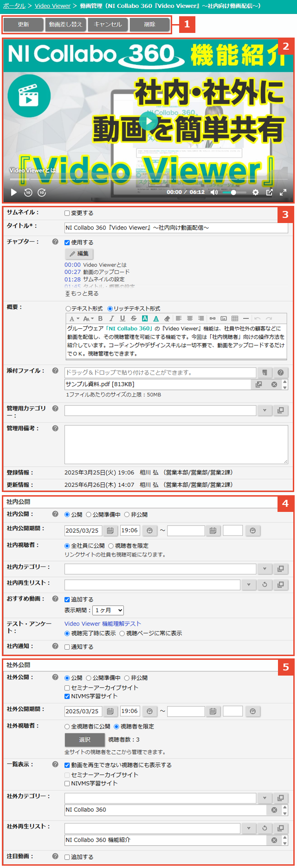Screen dimensions: 297x868
Task: Remove NI Collabo 360 from 社外カテゴリー
Action: click(x=274, y=810)
